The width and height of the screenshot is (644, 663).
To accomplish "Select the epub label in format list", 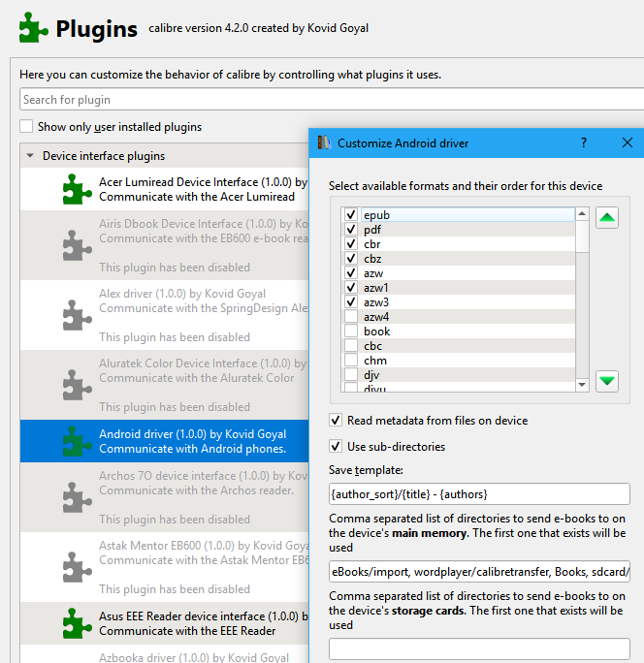I will tap(376, 215).
